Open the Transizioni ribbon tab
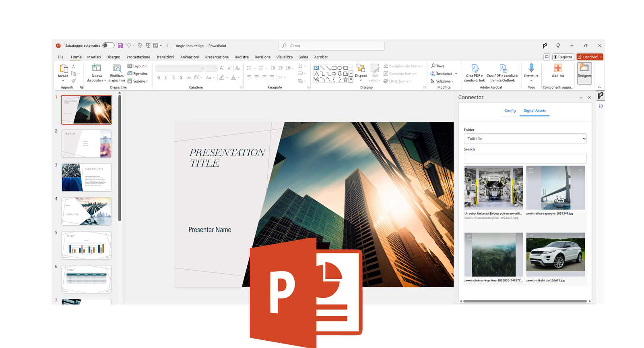Image resolution: width=644 pixels, height=348 pixels. pyautogui.click(x=165, y=57)
